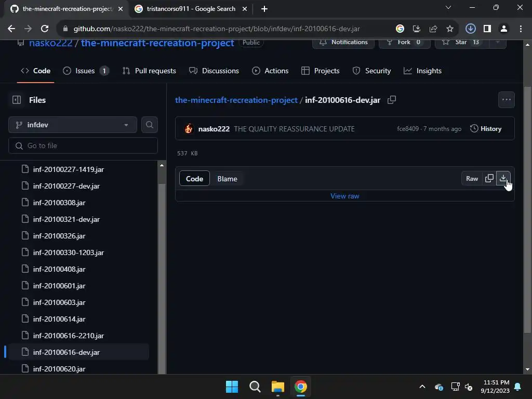532x399 pixels.
Task: Click the file tree scrollbar
Action: pyautogui.click(x=162, y=278)
